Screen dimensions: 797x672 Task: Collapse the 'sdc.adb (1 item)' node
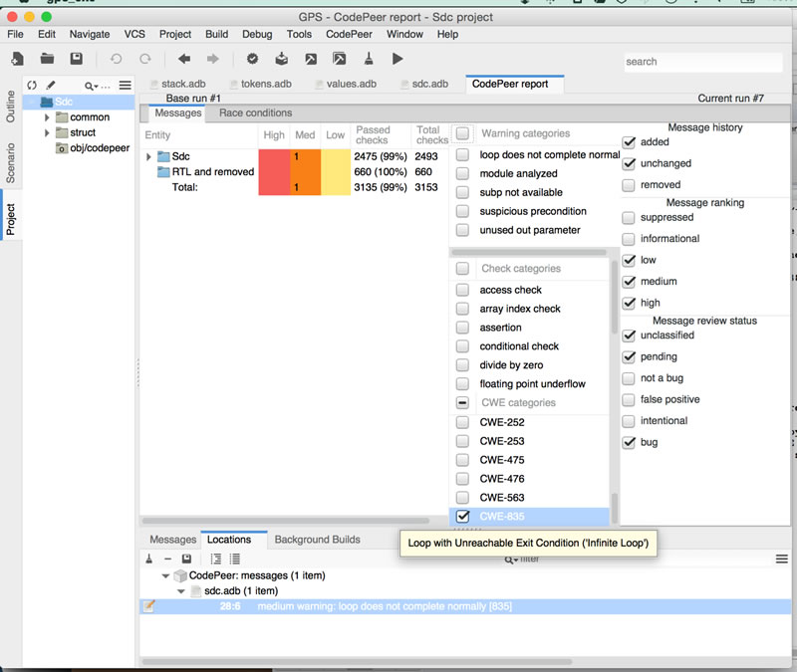coord(181,591)
